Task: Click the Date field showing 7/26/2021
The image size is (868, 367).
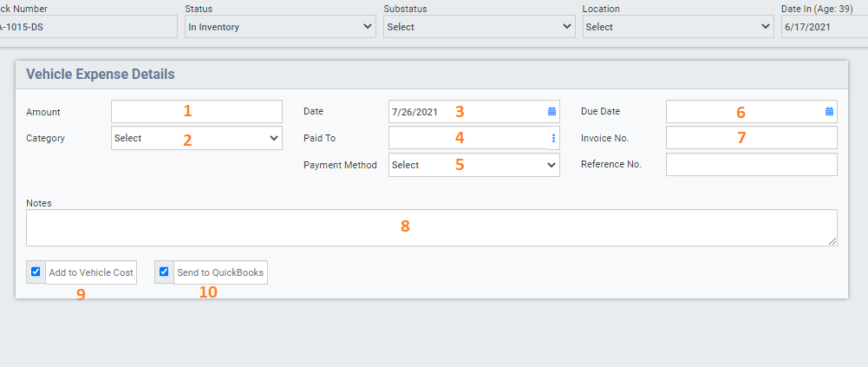Action: pyautogui.click(x=467, y=112)
